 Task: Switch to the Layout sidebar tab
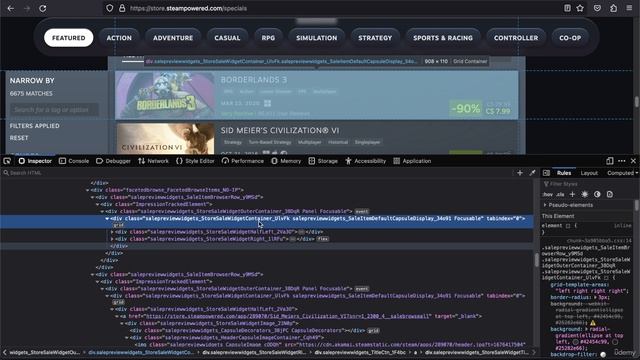tap(589, 173)
